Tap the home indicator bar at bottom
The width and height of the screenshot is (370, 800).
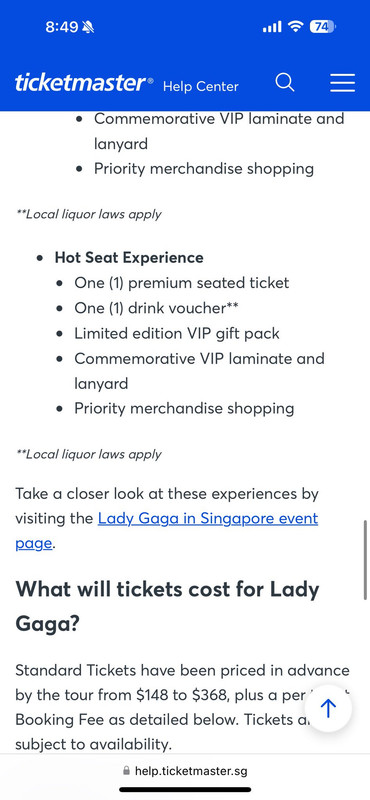pyautogui.click(x=185, y=790)
